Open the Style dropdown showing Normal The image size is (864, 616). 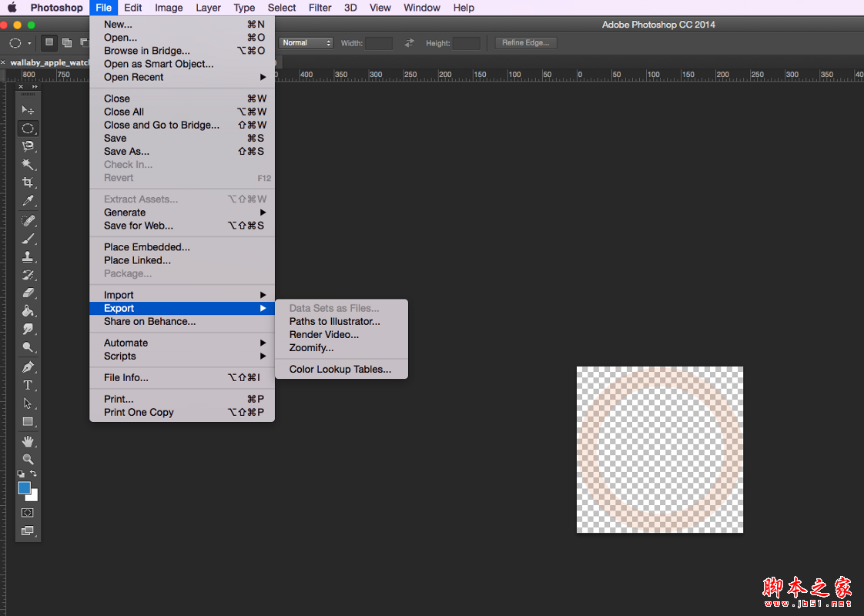[306, 43]
